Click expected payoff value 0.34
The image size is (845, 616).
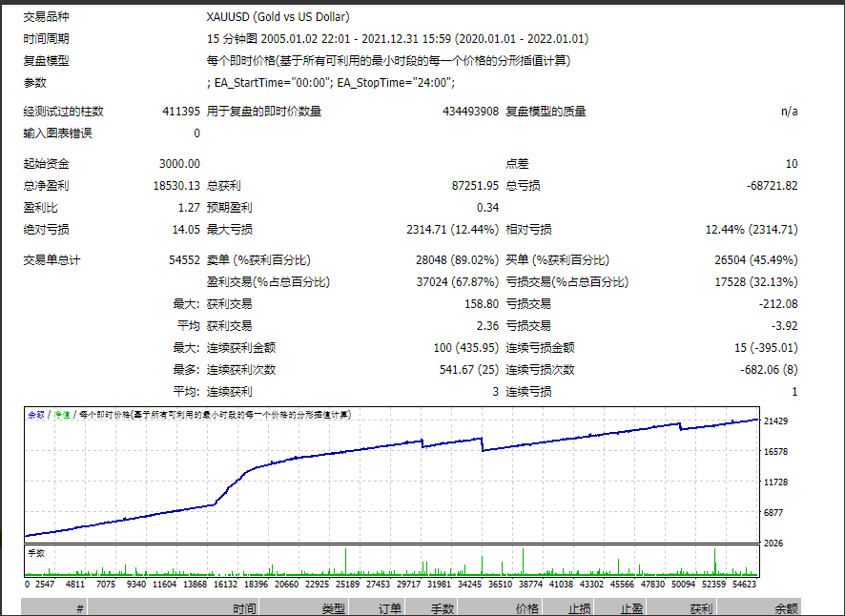pos(487,208)
